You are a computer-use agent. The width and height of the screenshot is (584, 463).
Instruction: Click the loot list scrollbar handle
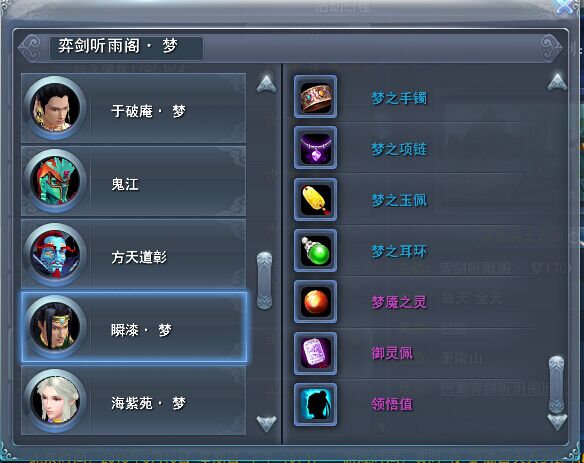(x=556, y=385)
